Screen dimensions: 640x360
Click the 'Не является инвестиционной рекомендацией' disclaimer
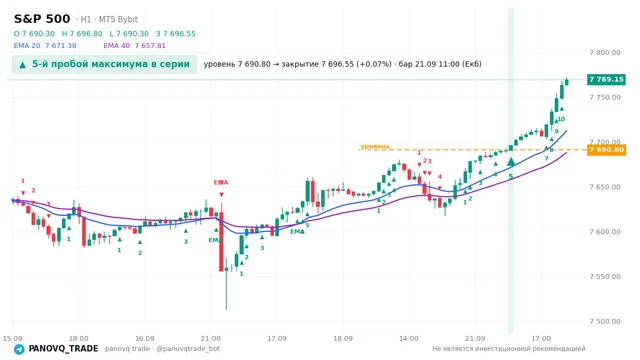pyautogui.click(x=509, y=349)
